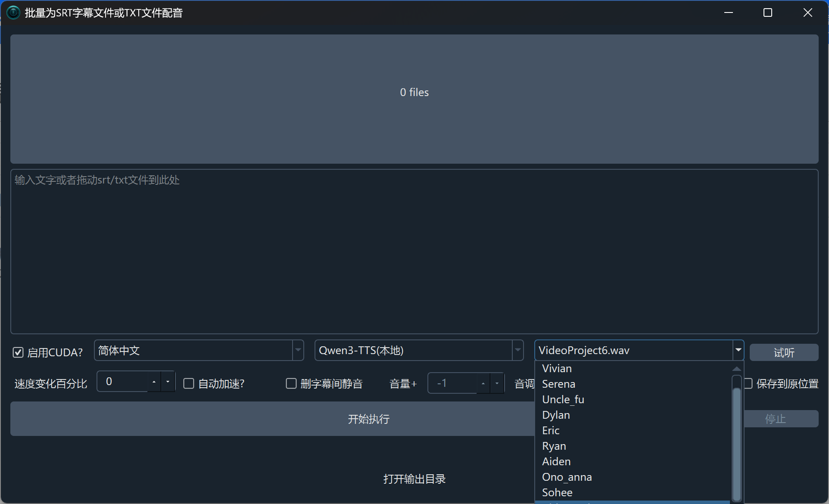Increase speed percentage with up arrow
This screenshot has height=504, width=829.
pos(154,382)
